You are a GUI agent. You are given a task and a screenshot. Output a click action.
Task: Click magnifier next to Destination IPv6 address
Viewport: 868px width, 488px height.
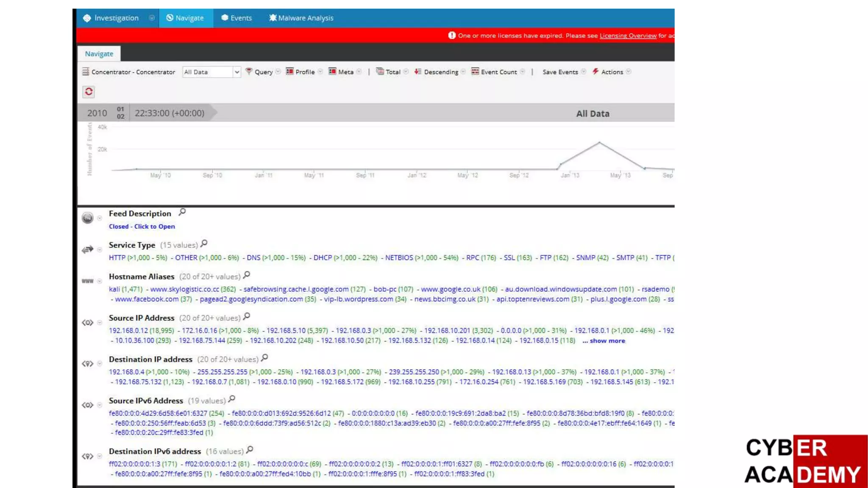[x=250, y=450]
